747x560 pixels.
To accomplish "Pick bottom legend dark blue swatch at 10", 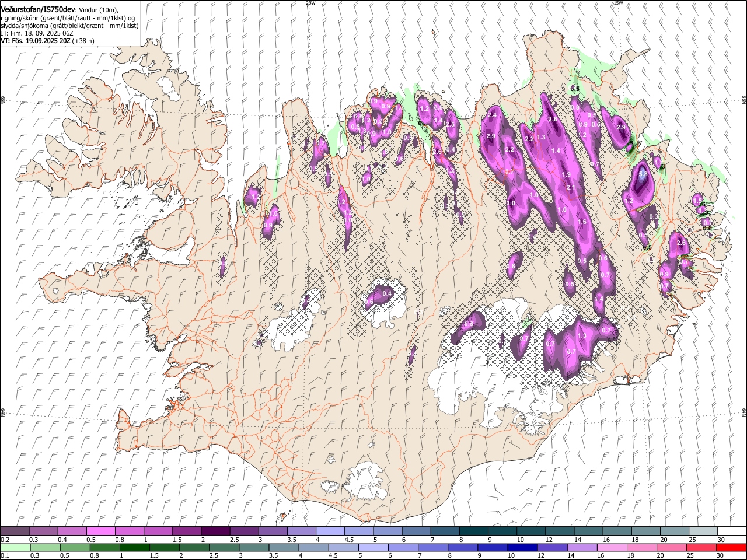I will point(521,547).
